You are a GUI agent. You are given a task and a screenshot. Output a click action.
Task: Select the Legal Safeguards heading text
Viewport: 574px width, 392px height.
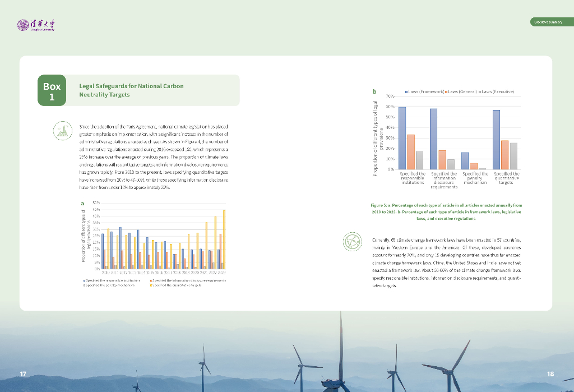click(132, 90)
